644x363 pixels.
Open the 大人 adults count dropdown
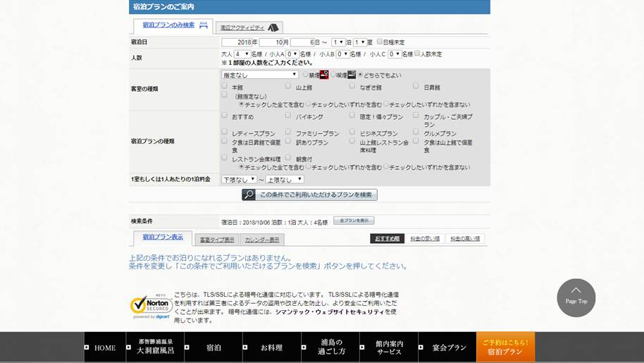[242, 54]
